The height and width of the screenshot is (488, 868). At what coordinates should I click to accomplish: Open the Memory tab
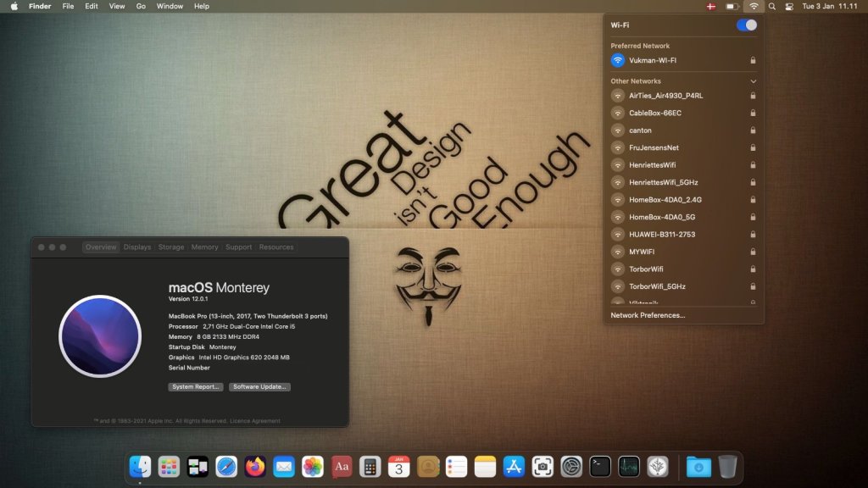pyautogui.click(x=204, y=247)
